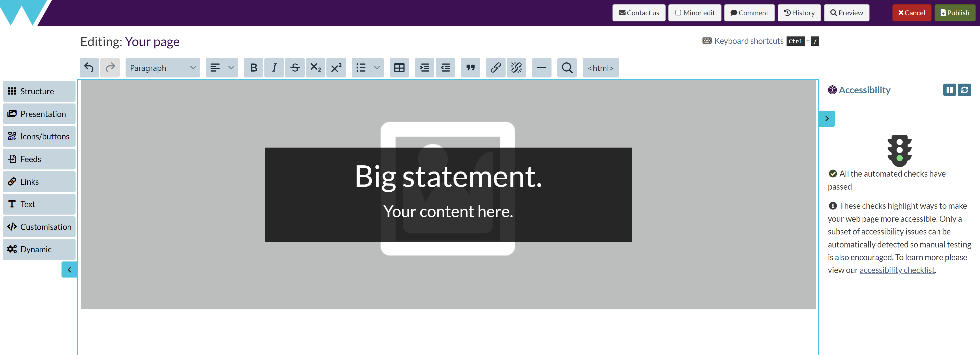Click the remove link icon
The width and height of the screenshot is (980, 355).
tap(516, 68)
